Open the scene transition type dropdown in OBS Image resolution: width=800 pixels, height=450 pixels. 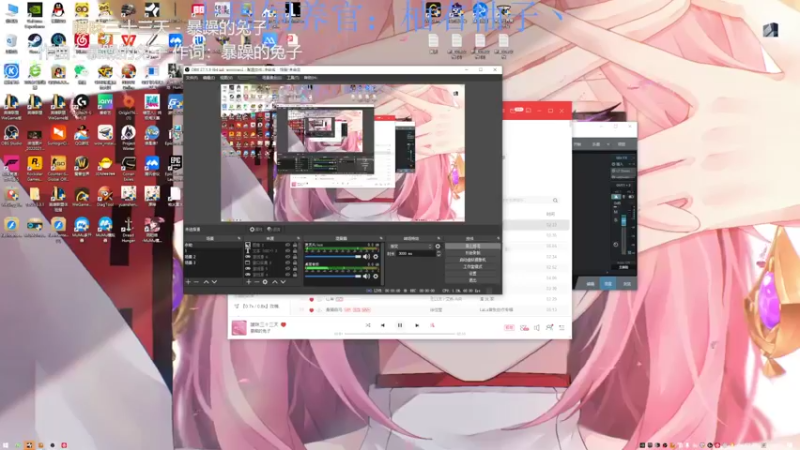click(x=410, y=246)
